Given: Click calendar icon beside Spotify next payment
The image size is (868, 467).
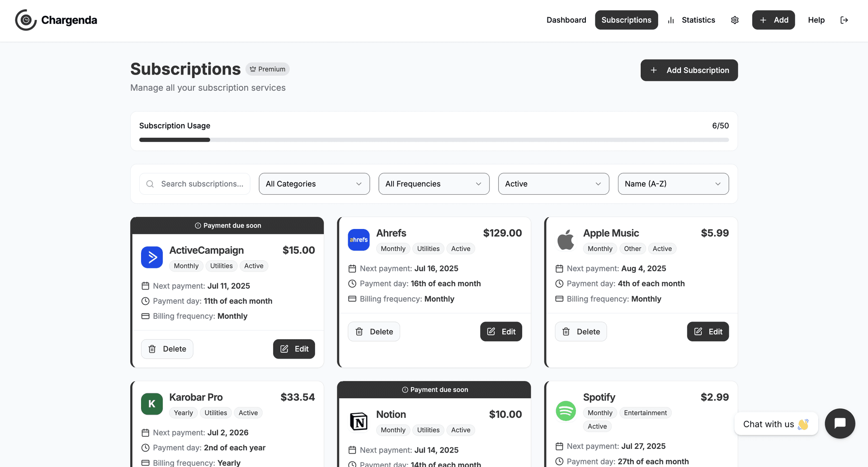Looking at the screenshot, I should coord(559,446).
